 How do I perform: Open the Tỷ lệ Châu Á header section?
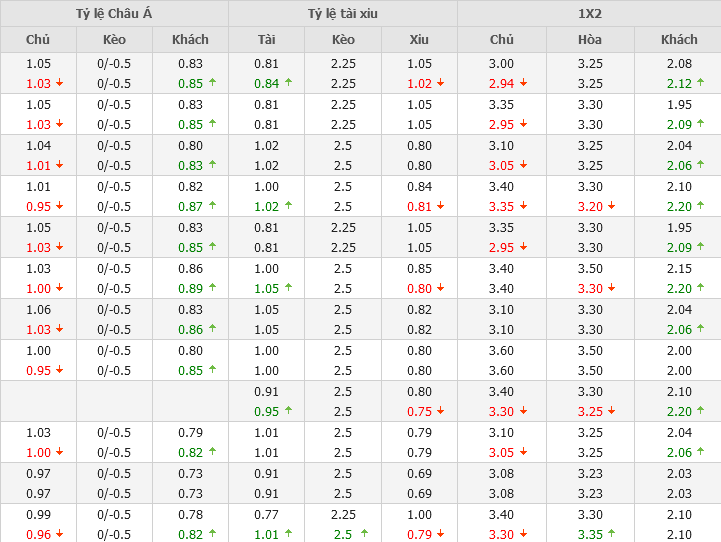(x=114, y=13)
